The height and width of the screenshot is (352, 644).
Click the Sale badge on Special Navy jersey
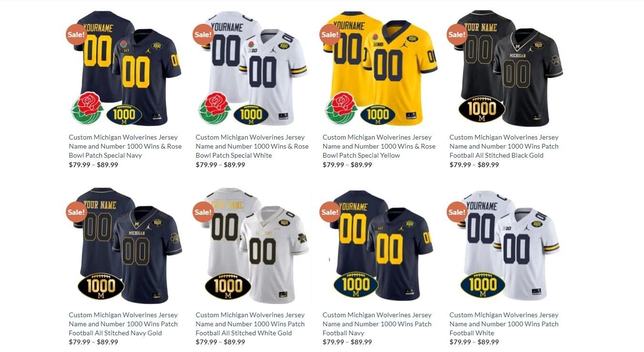click(76, 34)
